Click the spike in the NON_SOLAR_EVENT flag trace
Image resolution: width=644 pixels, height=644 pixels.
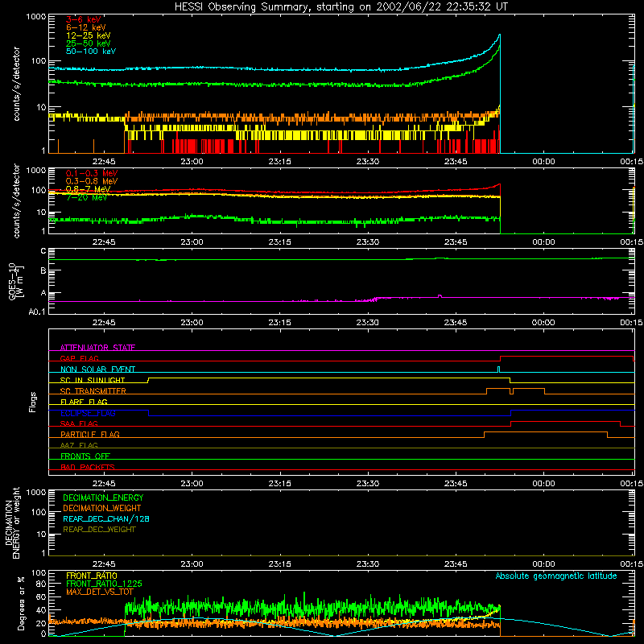(498, 369)
